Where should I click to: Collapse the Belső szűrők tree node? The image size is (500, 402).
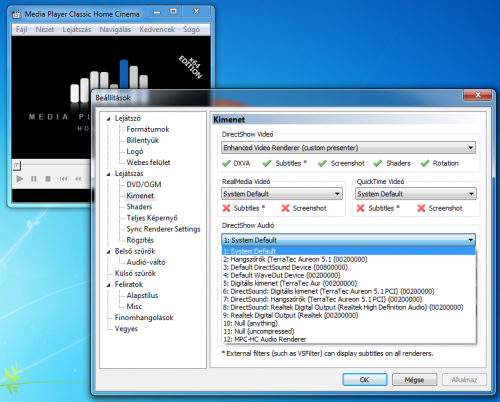coord(108,252)
